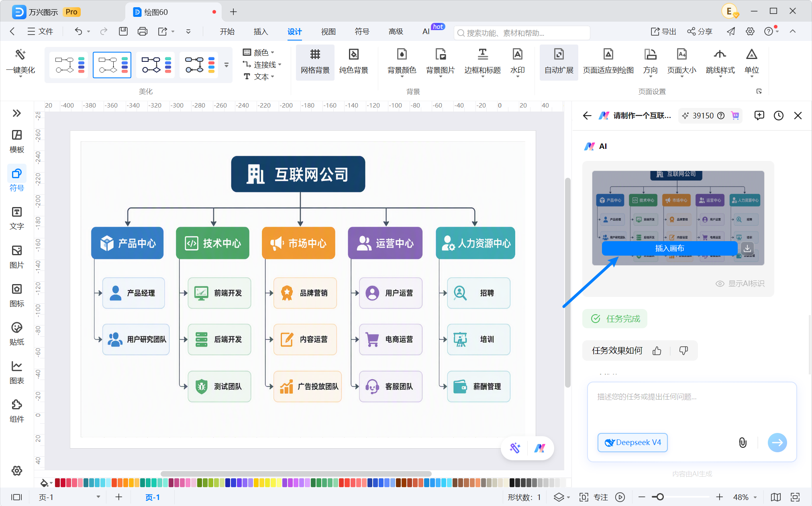Open AI chat history clock icon
Image resolution: width=812 pixels, height=506 pixels.
[x=779, y=116]
